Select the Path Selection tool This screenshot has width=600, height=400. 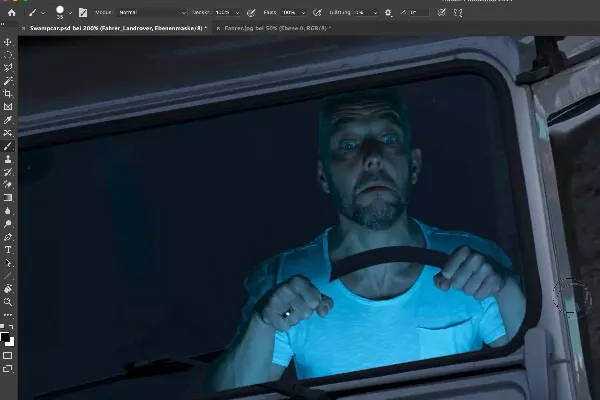8,263
